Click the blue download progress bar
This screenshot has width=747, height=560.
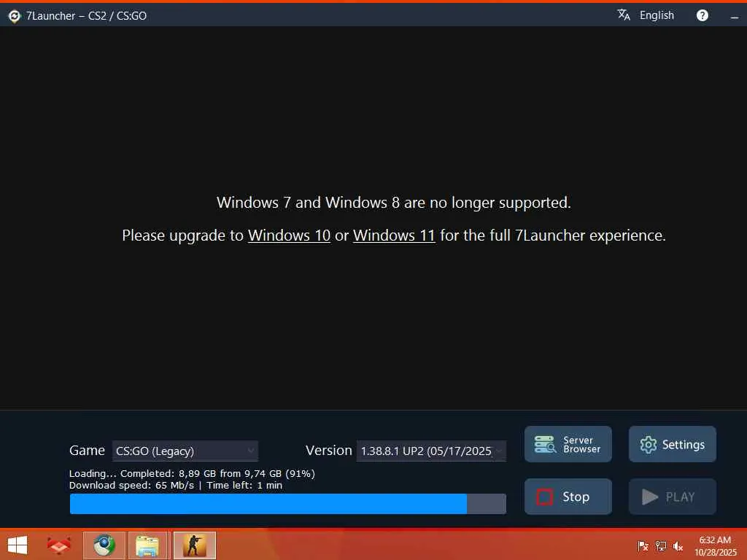[x=287, y=504]
